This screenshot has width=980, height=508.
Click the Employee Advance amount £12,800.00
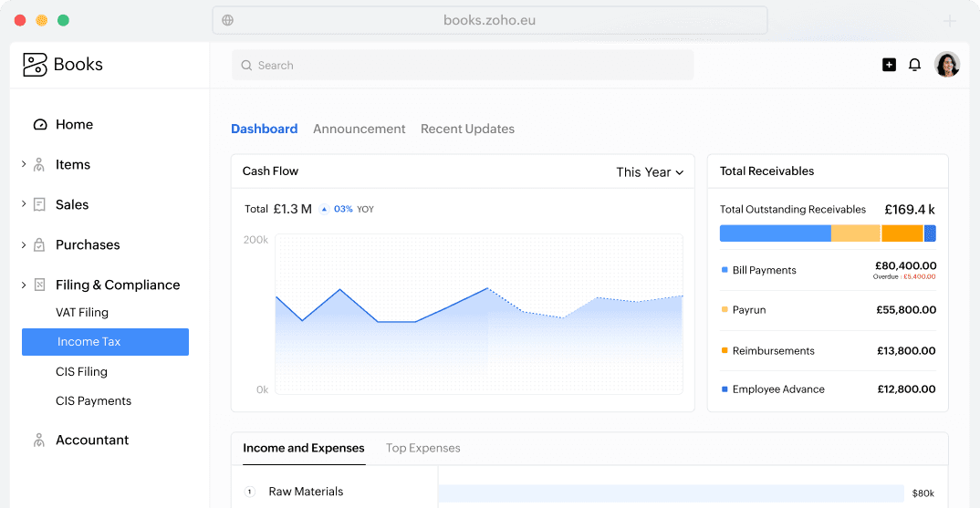click(x=906, y=389)
